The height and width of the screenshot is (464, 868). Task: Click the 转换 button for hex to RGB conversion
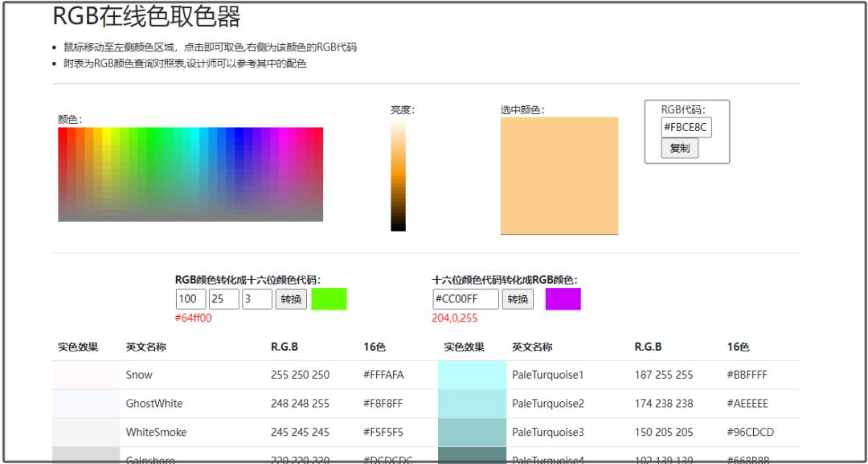click(x=519, y=298)
